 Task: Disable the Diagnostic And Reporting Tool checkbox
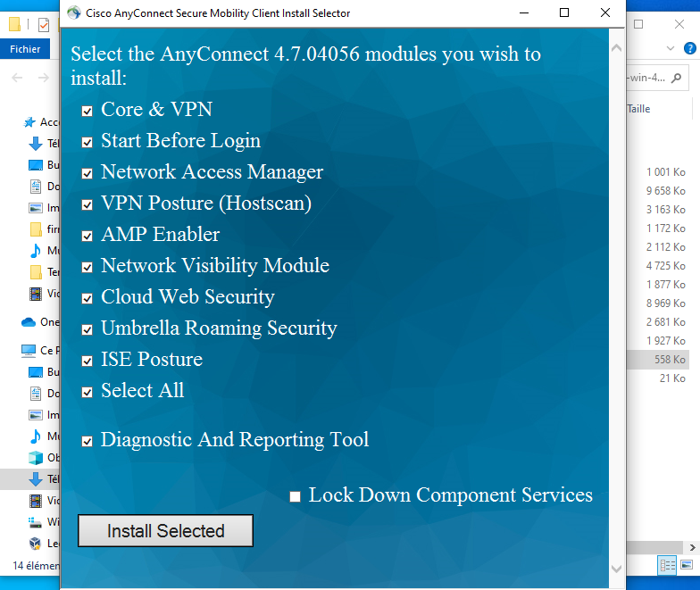tap(87, 441)
